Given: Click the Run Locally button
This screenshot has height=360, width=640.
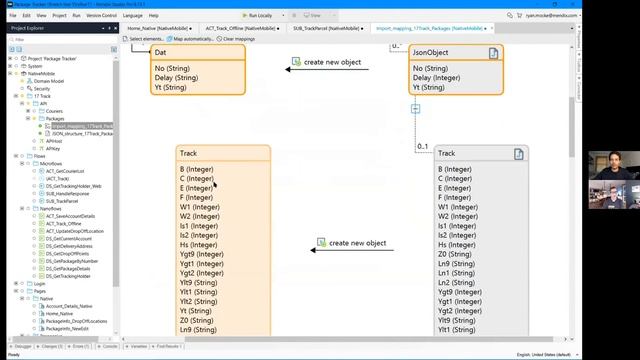Looking at the screenshot, I should tap(258, 16).
